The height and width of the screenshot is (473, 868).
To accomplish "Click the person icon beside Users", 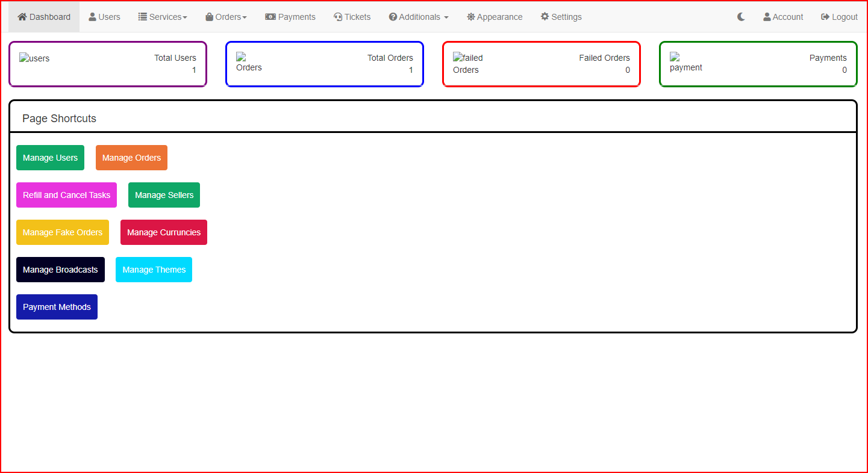I will coord(92,17).
